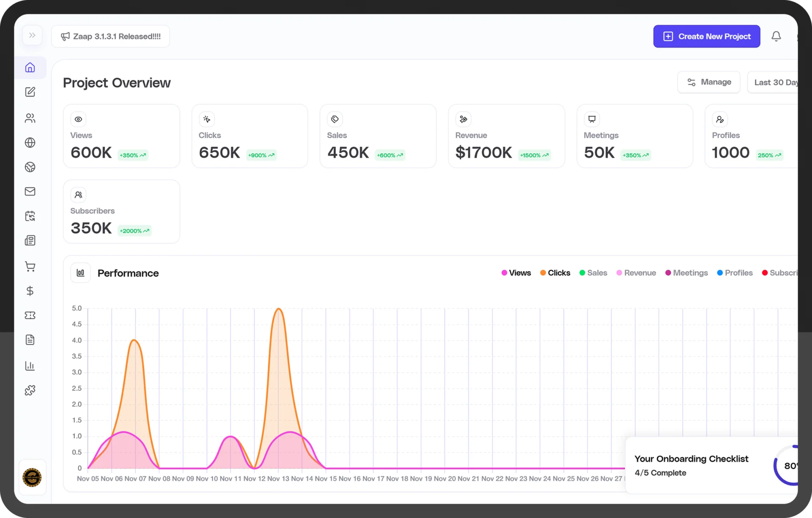The image size is (812, 518).
Task: Open the calendar schedule sidebar item
Action: point(30,216)
